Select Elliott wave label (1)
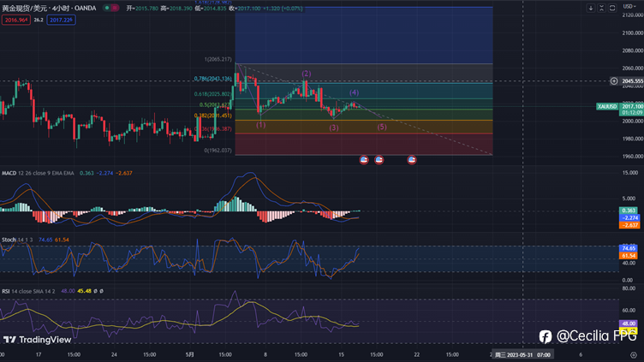The width and height of the screenshot is (644, 362). pyautogui.click(x=261, y=125)
